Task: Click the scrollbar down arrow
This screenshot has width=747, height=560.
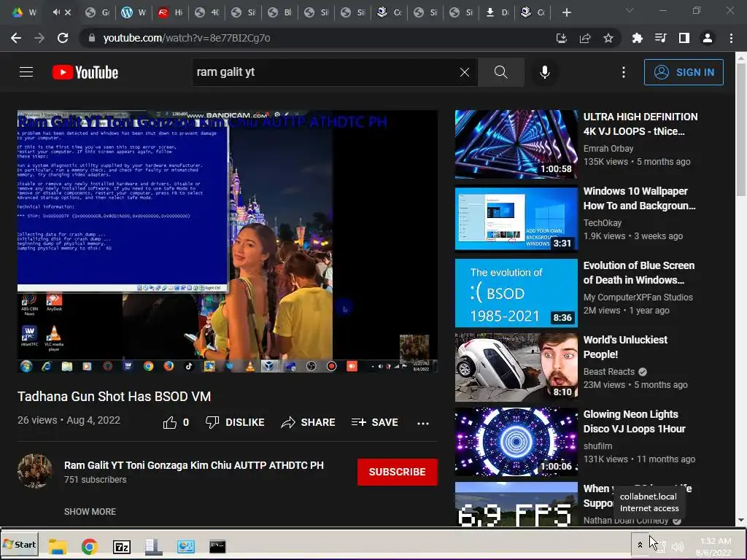Action: (x=741, y=521)
